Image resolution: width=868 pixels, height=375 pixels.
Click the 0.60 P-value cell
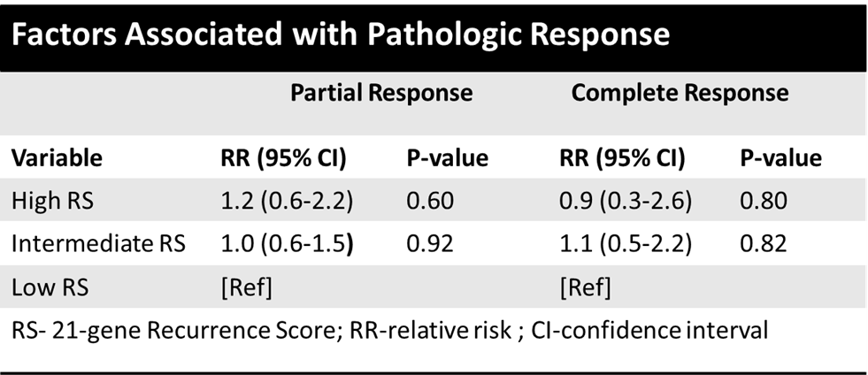[x=430, y=201]
